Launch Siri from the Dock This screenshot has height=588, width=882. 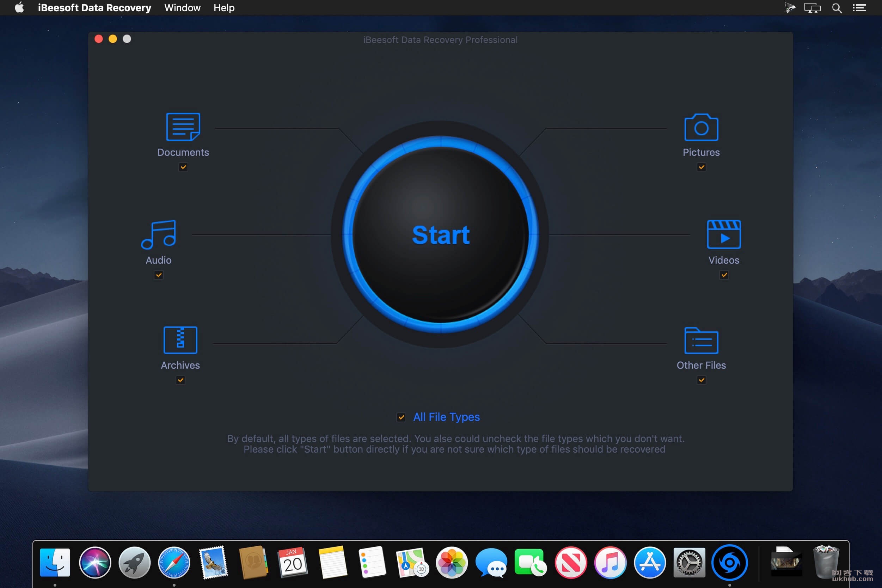(x=95, y=563)
